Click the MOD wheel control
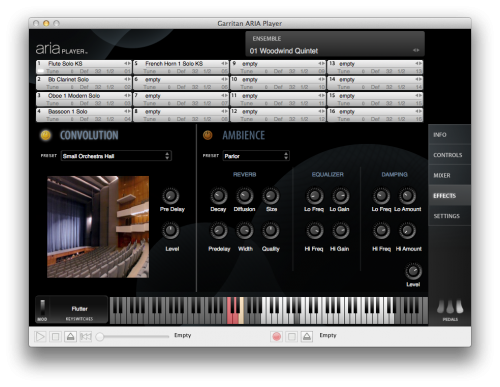500x387 pixels. (43, 308)
